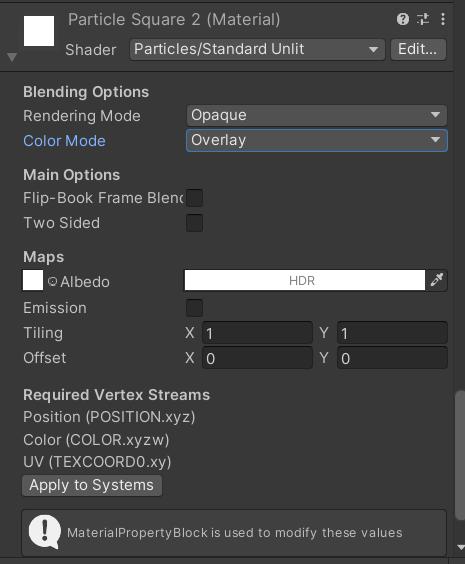Collapse the material foldout arrow
This screenshot has width=465, height=564.
(12, 57)
